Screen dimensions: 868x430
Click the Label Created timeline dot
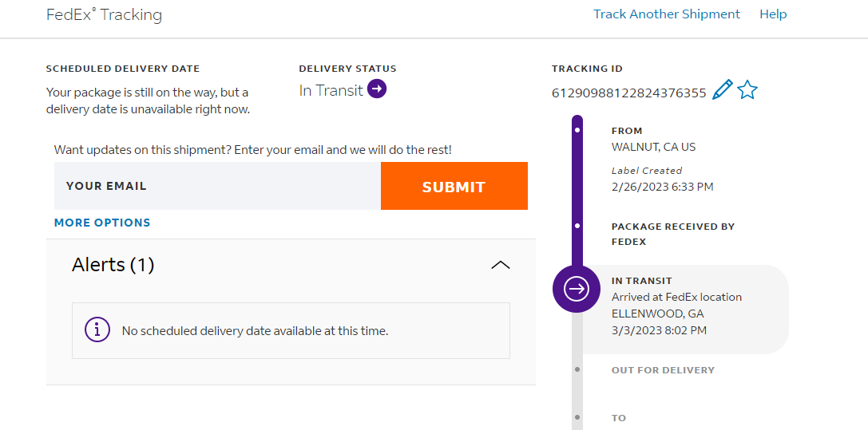[577, 129]
